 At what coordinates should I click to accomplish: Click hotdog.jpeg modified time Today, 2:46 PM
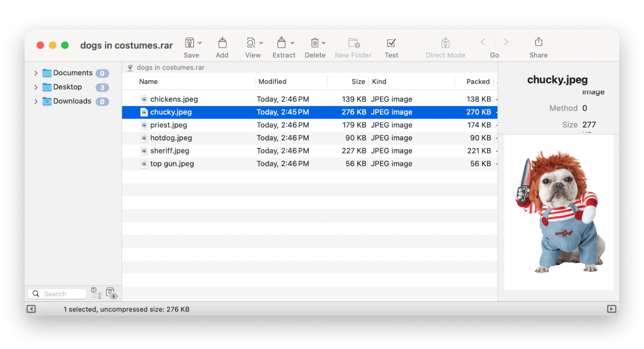tap(283, 138)
